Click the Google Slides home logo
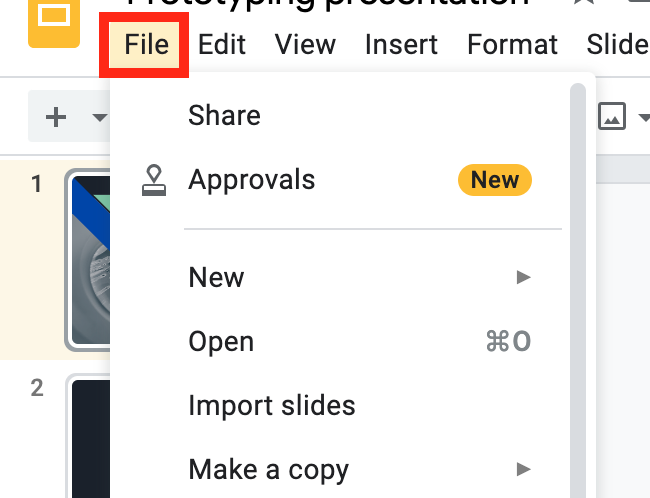 (53, 20)
